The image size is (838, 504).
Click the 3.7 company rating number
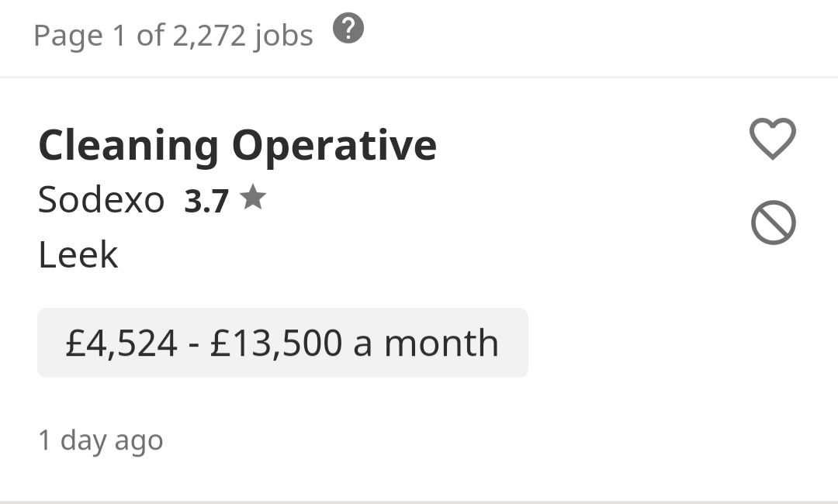(x=206, y=202)
